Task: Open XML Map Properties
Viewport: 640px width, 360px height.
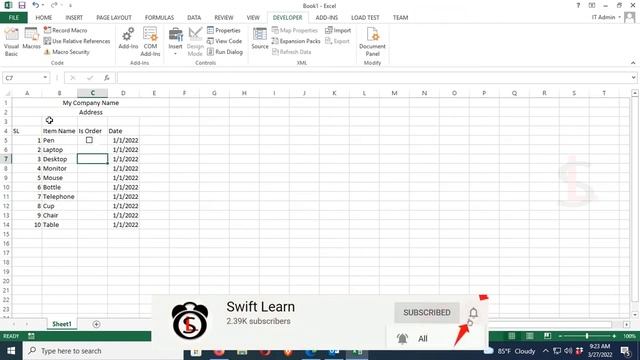Action: pyautogui.click(x=295, y=30)
